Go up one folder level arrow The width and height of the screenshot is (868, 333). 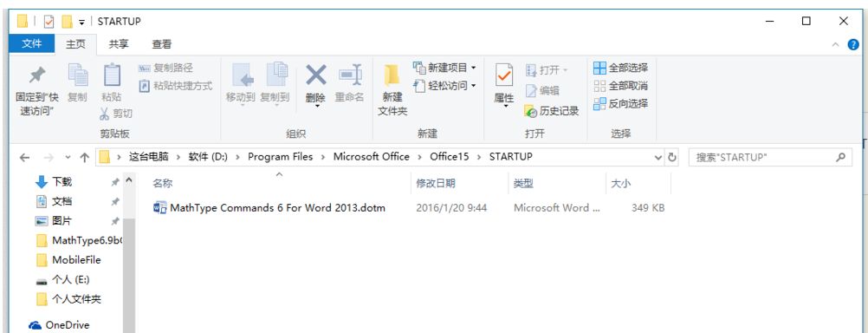pyautogui.click(x=84, y=157)
